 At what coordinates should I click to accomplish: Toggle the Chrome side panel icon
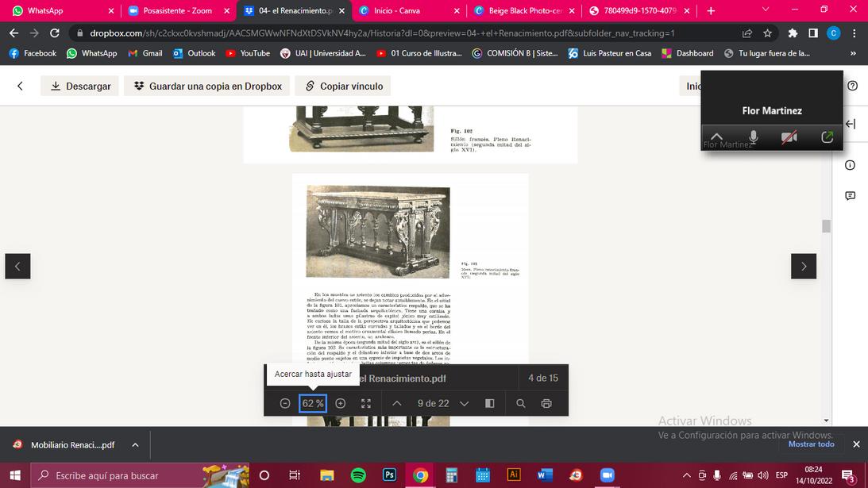813,33
